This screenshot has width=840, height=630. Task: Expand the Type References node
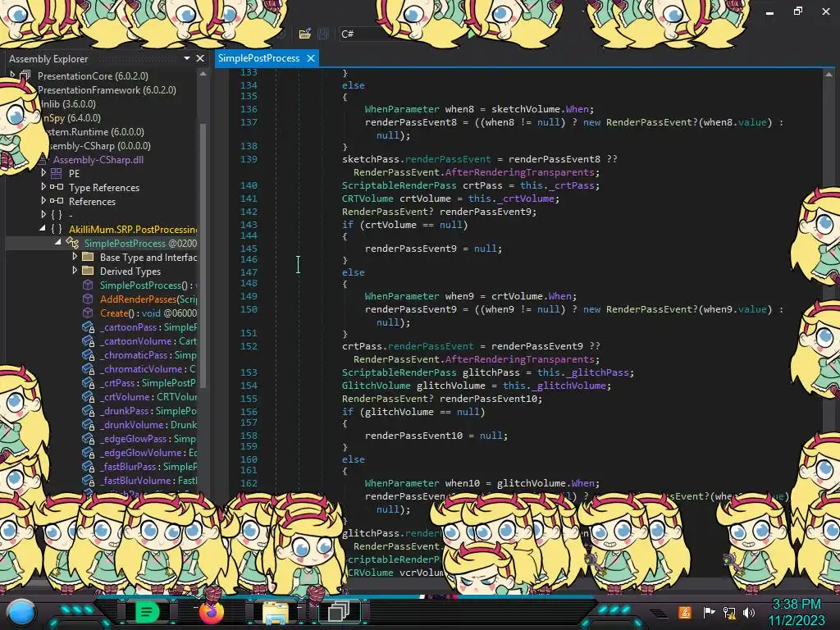click(43, 186)
